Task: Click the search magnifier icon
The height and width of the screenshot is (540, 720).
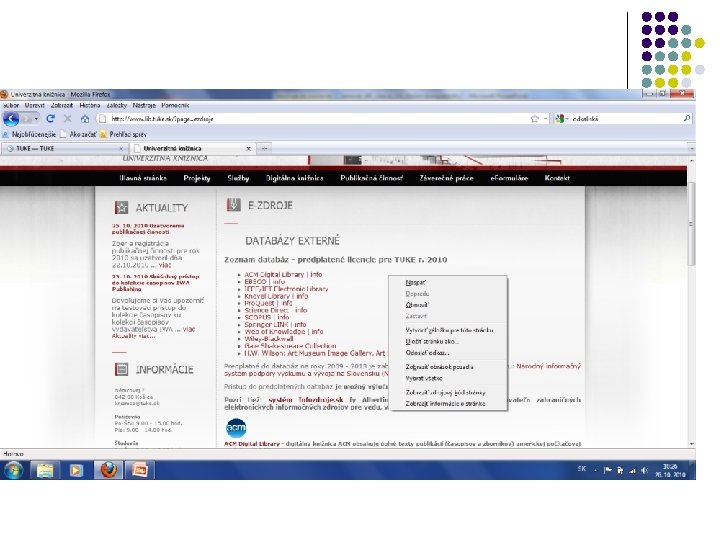Action: (686, 118)
